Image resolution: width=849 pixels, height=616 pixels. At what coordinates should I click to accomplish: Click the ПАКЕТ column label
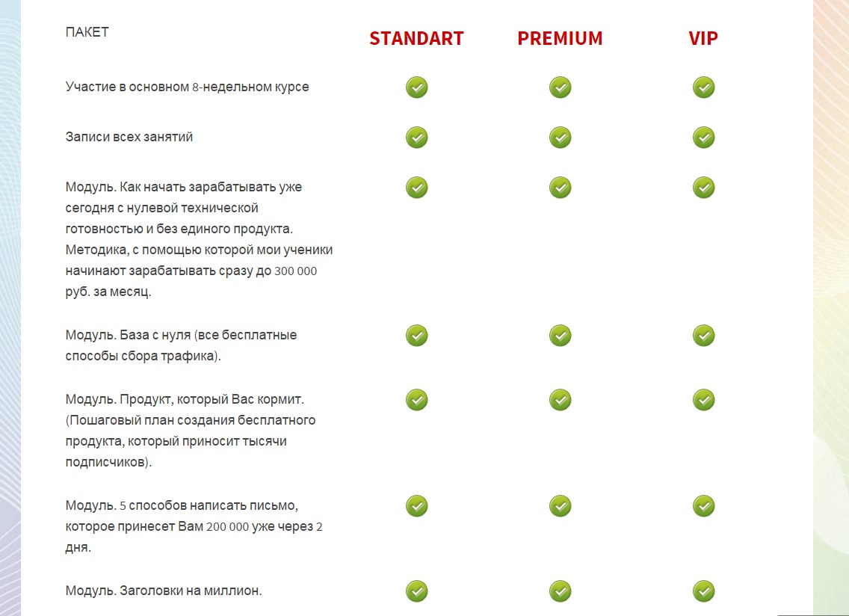click(87, 32)
